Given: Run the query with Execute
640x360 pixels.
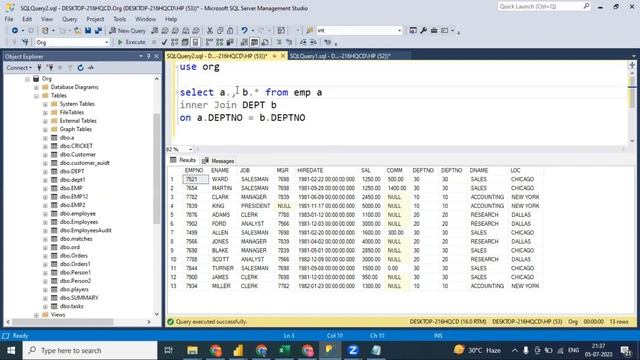Looking at the screenshot, I should coord(131,42).
